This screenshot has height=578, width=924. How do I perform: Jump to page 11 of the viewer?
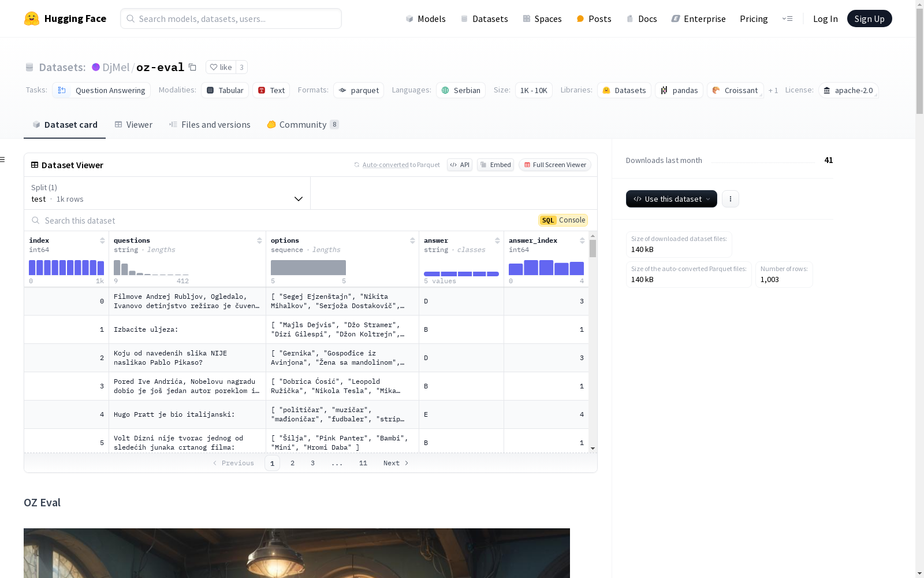(x=363, y=463)
